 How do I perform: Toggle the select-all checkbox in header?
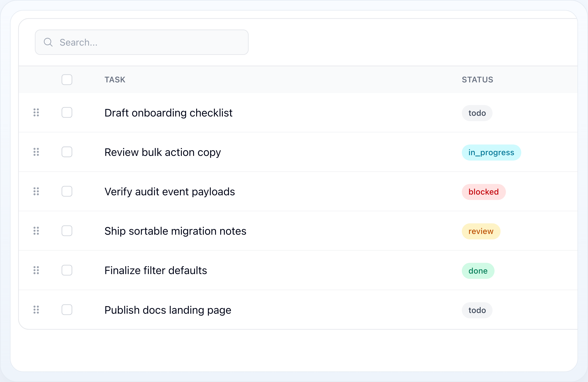(x=67, y=80)
